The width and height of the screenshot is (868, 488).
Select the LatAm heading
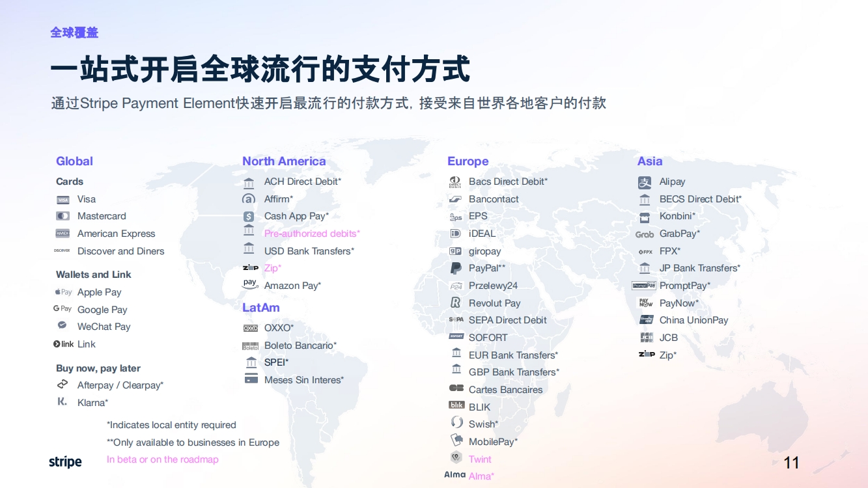(261, 308)
